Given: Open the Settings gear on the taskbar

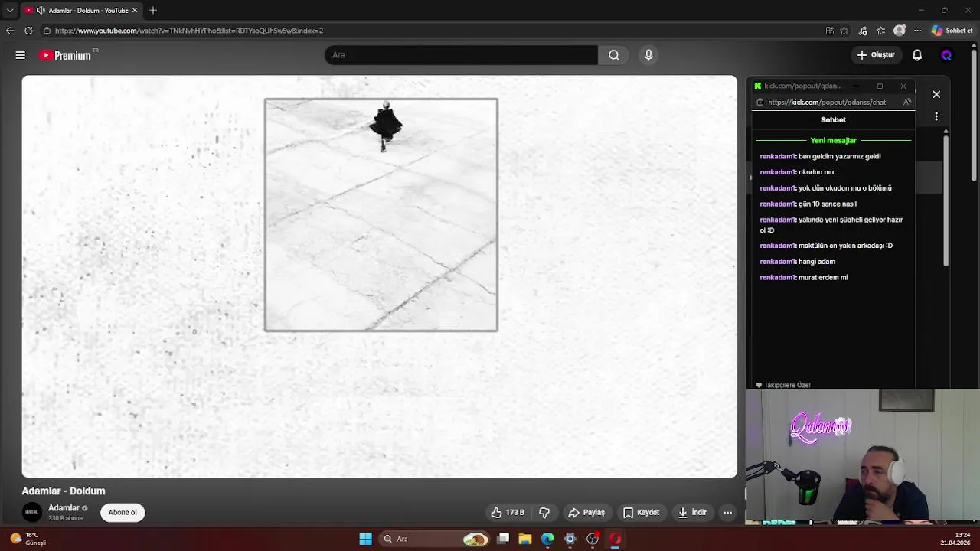Looking at the screenshot, I should click(x=570, y=539).
